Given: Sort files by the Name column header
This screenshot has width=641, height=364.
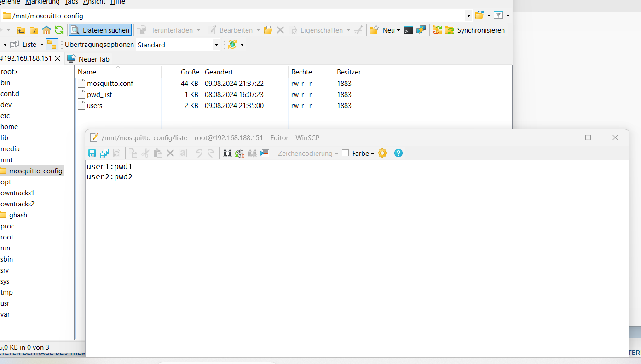Looking at the screenshot, I should pos(118,72).
